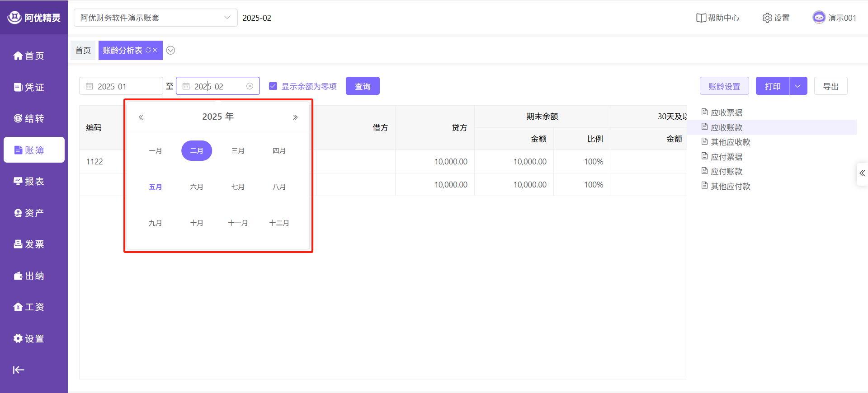Select 其他应收款 in the right list
This screenshot has width=868, height=393.
tap(730, 142)
